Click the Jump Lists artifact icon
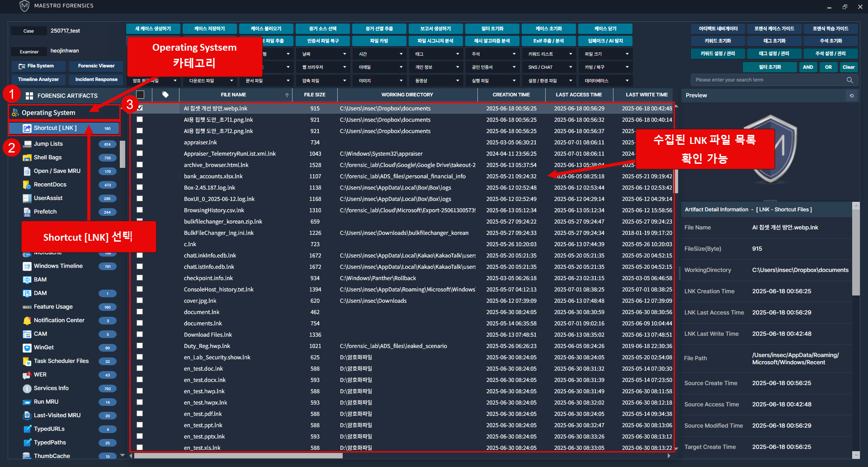This screenshot has width=868, height=467. [x=27, y=144]
